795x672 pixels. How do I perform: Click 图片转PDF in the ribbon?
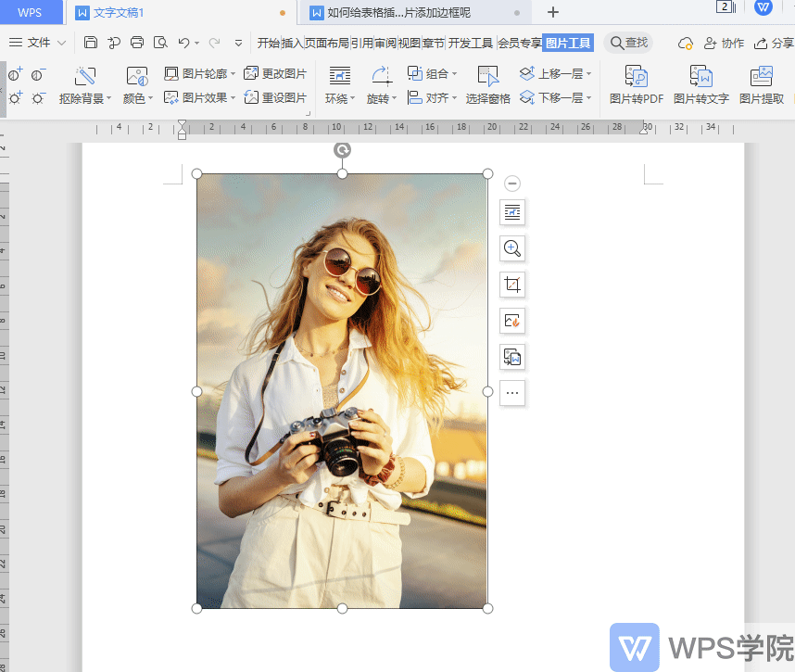click(x=637, y=85)
